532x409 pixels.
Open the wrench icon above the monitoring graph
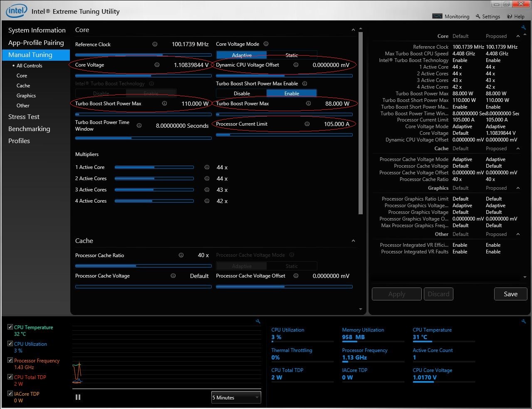pyautogui.click(x=258, y=321)
